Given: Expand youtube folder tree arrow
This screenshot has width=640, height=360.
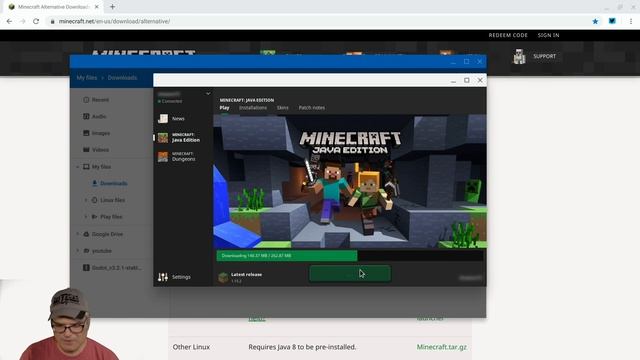Looking at the screenshot, I should (x=78, y=251).
